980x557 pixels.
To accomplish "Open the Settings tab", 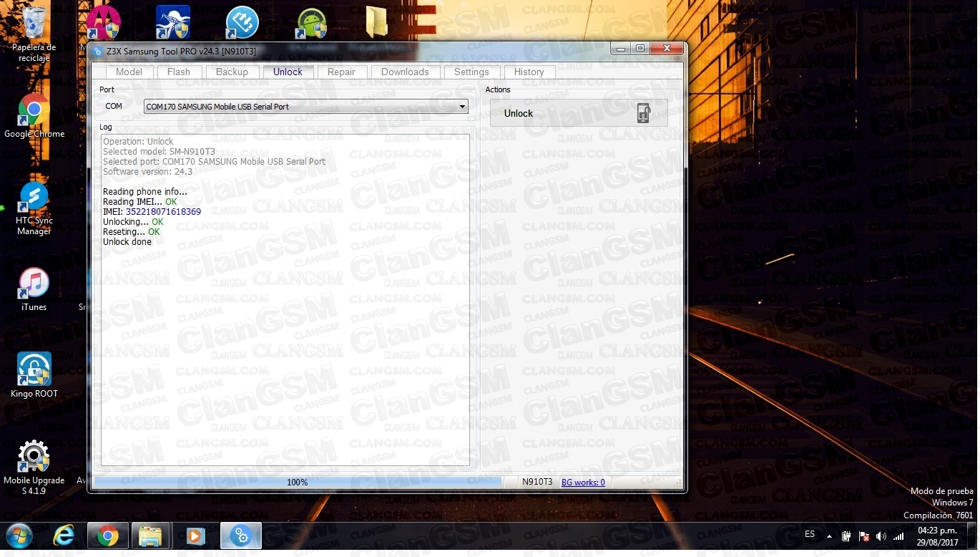I will 471,72.
